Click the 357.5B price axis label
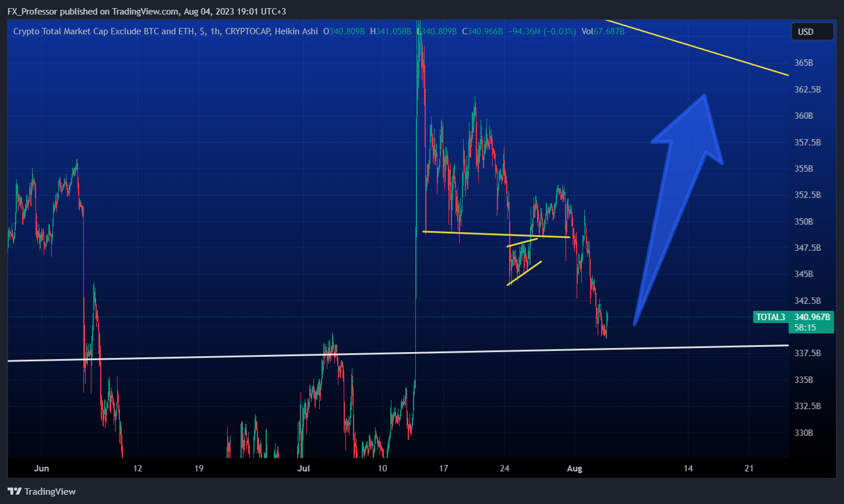Viewport: 844px width, 504px height. point(808,143)
